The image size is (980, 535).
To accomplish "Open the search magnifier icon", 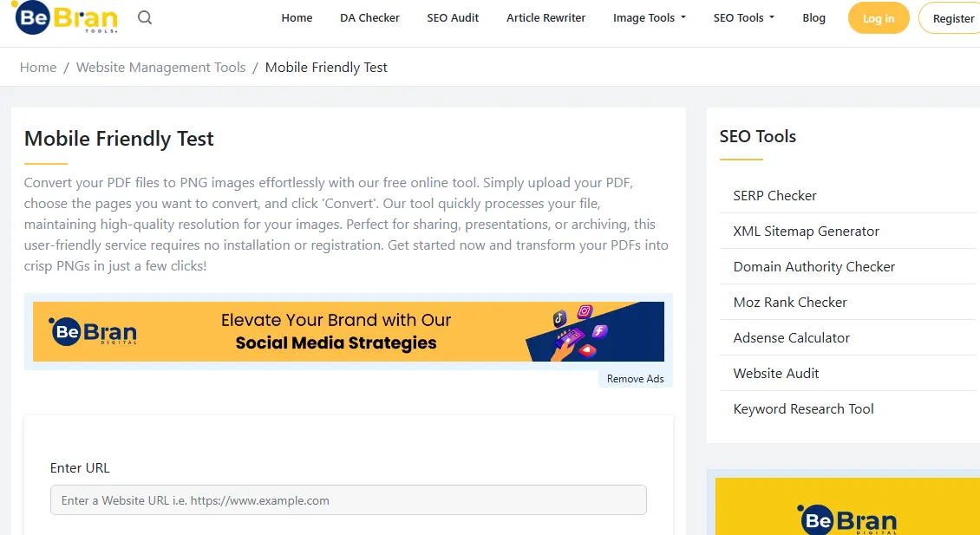I will 144,17.
